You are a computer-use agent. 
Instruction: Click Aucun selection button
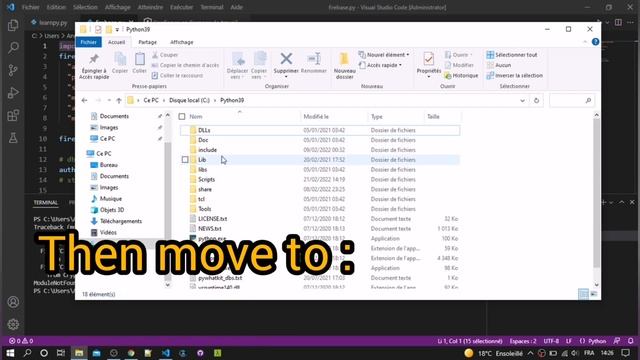499,65
